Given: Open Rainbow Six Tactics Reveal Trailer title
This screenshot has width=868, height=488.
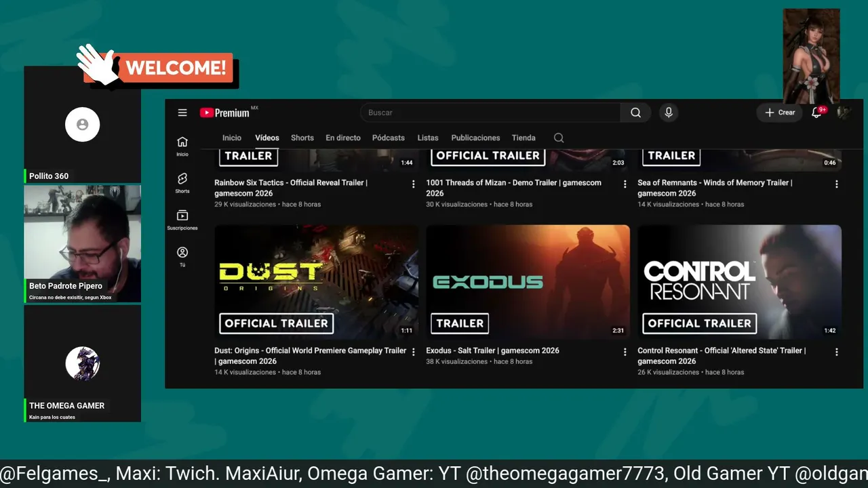Looking at the screenshot, I should [292, 188].
